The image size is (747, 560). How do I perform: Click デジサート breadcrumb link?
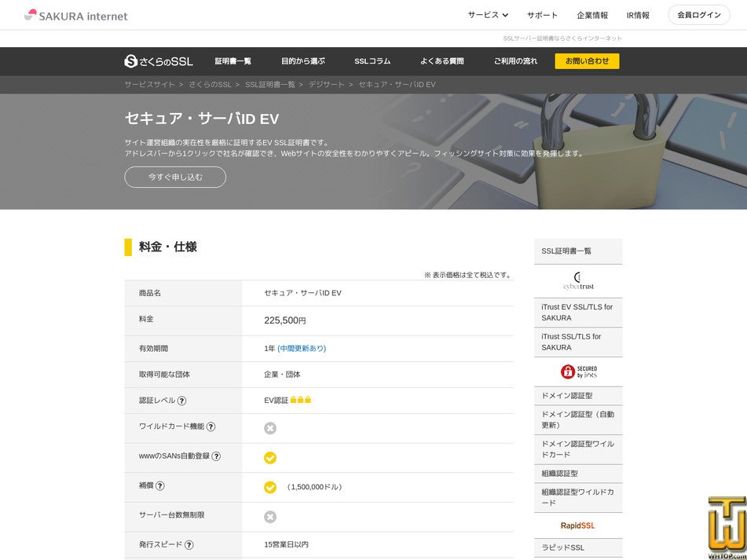point(326,84)
